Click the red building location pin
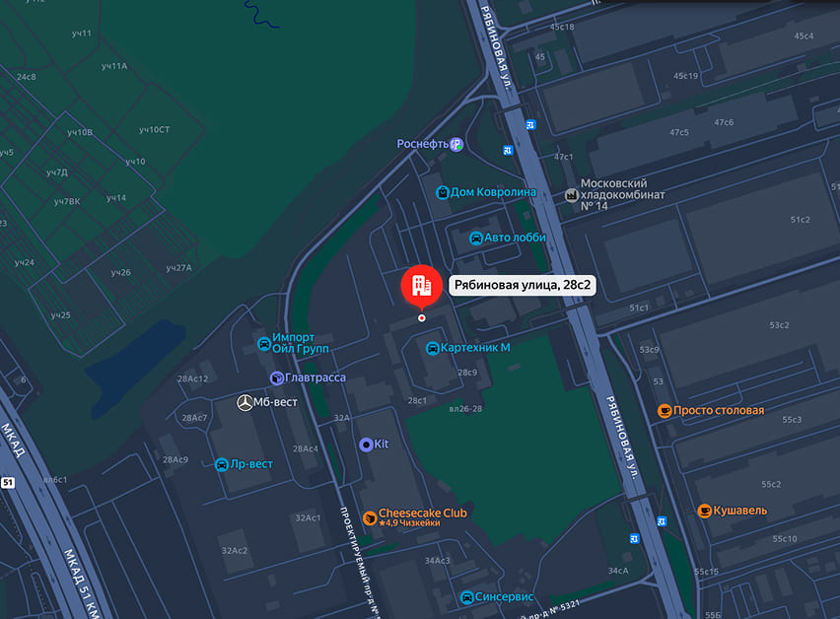Viewport: 840px width, 619px height. 422,286
